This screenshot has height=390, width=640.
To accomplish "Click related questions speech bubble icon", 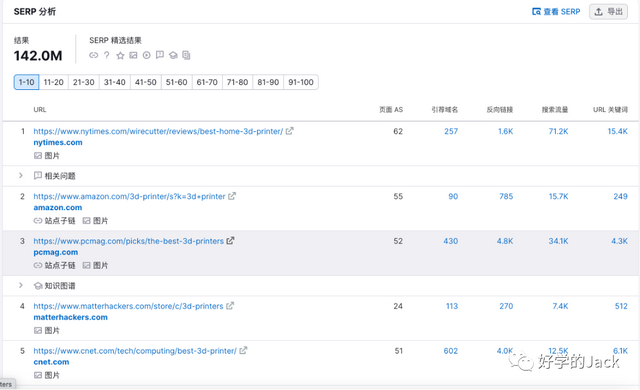I will pyautogui.click(x=38, y=175).
